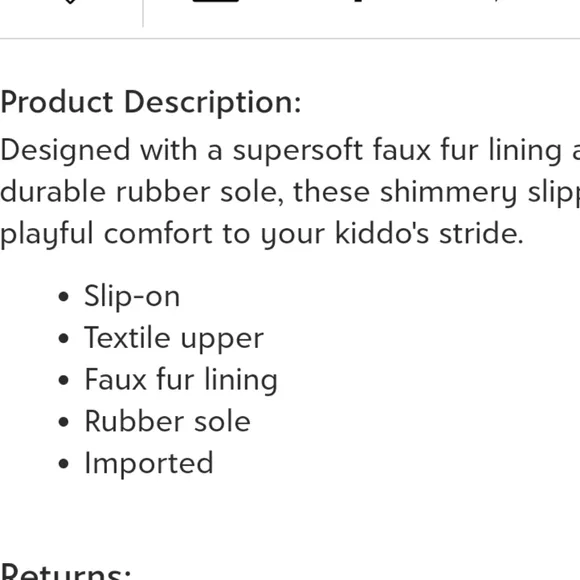Click the bullet dot beside Textile upper
The width and height of the screenshot is (580, 580).
pos(64,338)
